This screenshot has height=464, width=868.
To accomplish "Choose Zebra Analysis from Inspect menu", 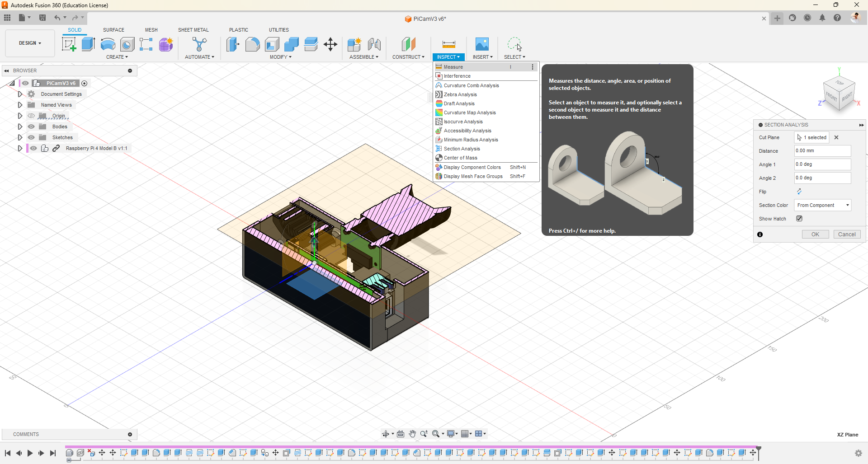I will 460,94.
